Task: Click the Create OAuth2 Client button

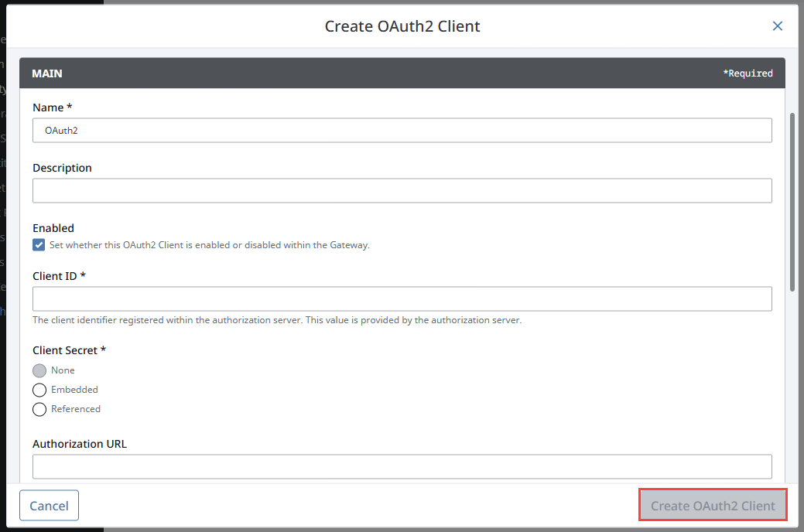Action: click(713, 506)
